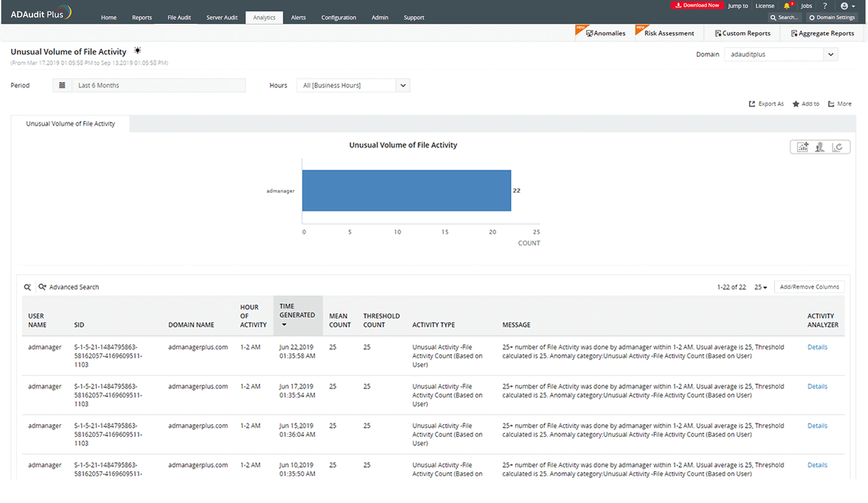Viewport: 868px width, 503px height.
Task: Click the sun icon beside report title
Action: 138,51
